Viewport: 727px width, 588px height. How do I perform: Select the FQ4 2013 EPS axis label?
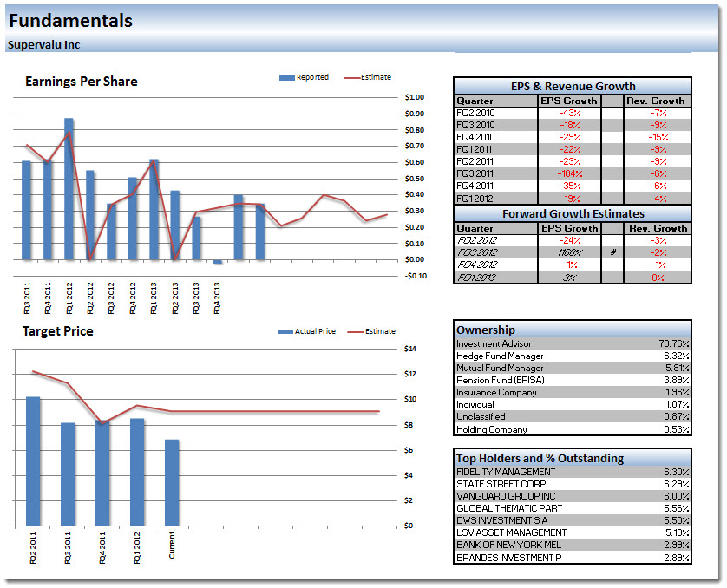coord(217,298)
